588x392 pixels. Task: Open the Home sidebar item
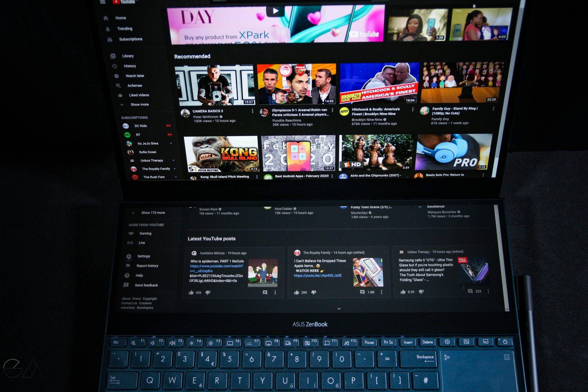[115, 18]
